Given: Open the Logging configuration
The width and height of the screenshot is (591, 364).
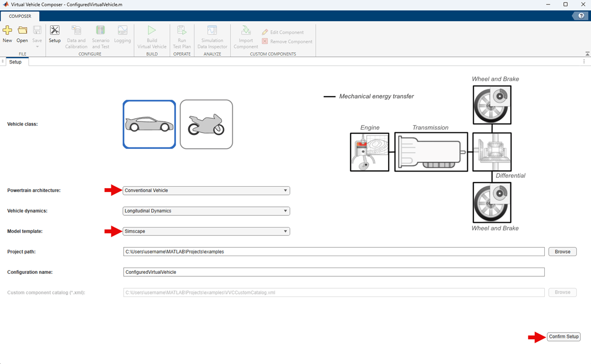Looking at the screenshot, I should 122,34.
